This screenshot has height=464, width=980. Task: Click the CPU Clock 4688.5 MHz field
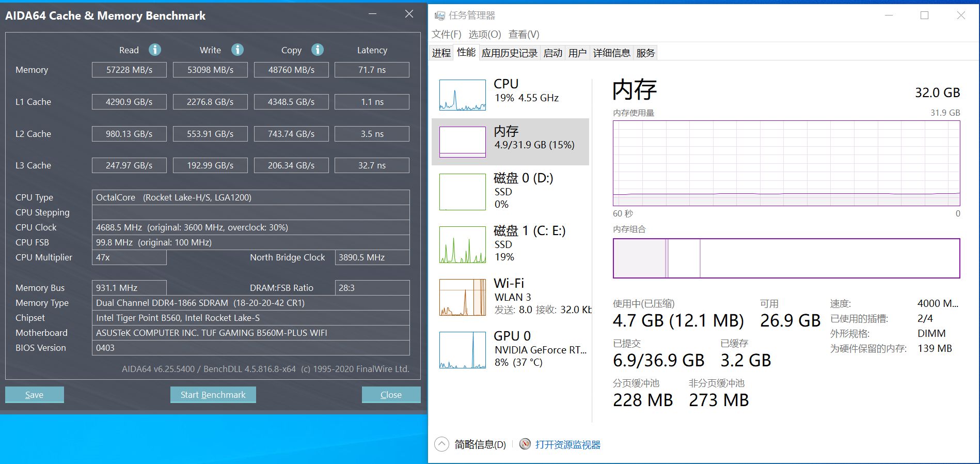coord(251,227)
